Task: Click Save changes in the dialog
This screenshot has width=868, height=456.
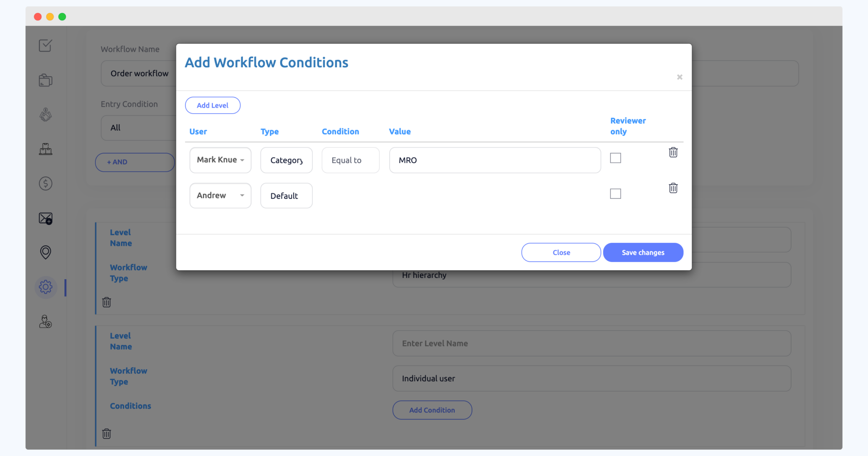Action: [643, 252]
